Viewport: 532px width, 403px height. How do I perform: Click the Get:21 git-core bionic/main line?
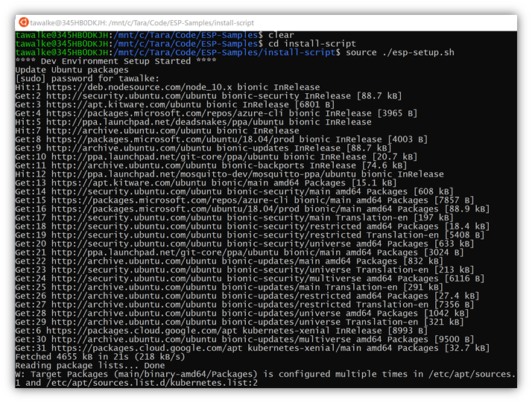pos(239,253)
